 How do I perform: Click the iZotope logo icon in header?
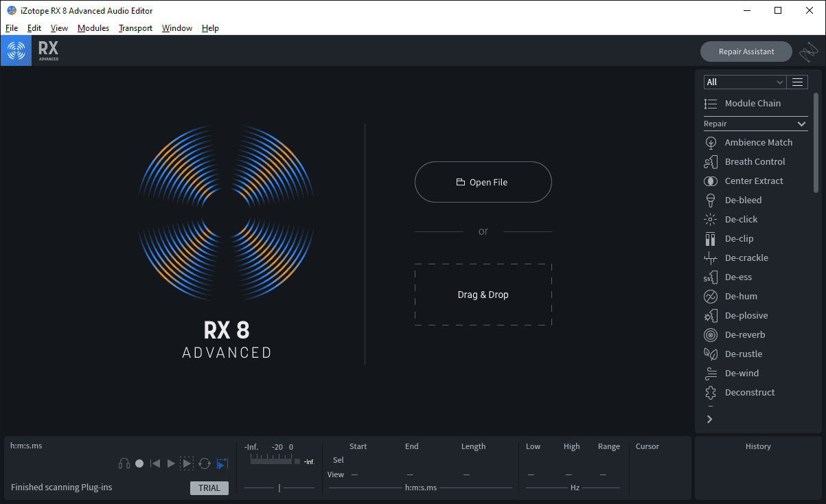point(16,51)
